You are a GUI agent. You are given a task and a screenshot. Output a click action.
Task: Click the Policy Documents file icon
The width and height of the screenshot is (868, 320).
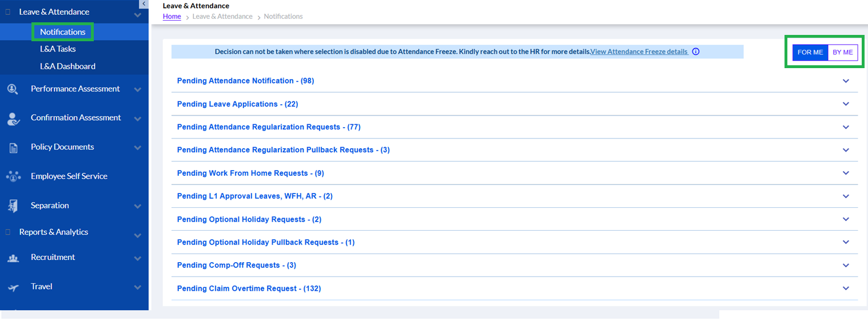click(13, 148)
